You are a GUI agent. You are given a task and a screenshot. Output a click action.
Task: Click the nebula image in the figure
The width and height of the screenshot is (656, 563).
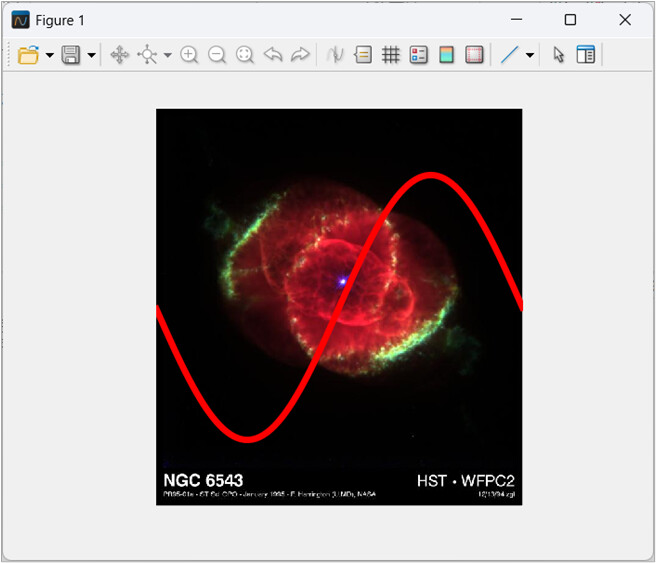339,307
